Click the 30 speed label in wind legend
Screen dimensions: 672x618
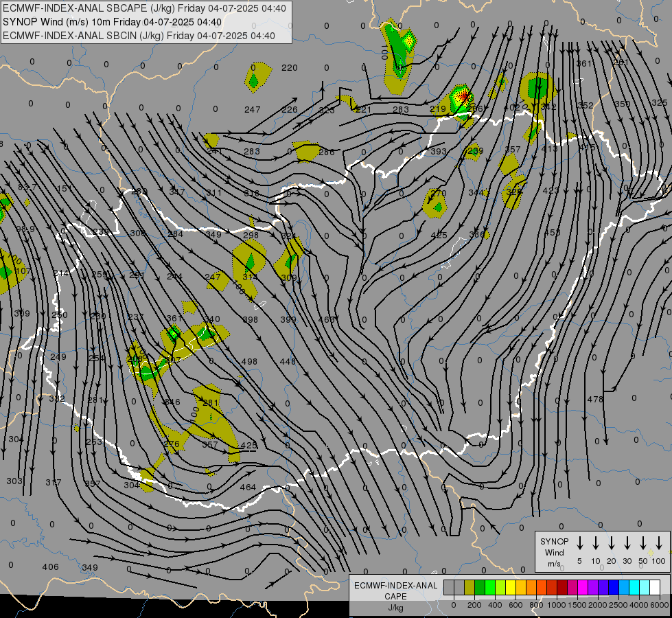627,561
